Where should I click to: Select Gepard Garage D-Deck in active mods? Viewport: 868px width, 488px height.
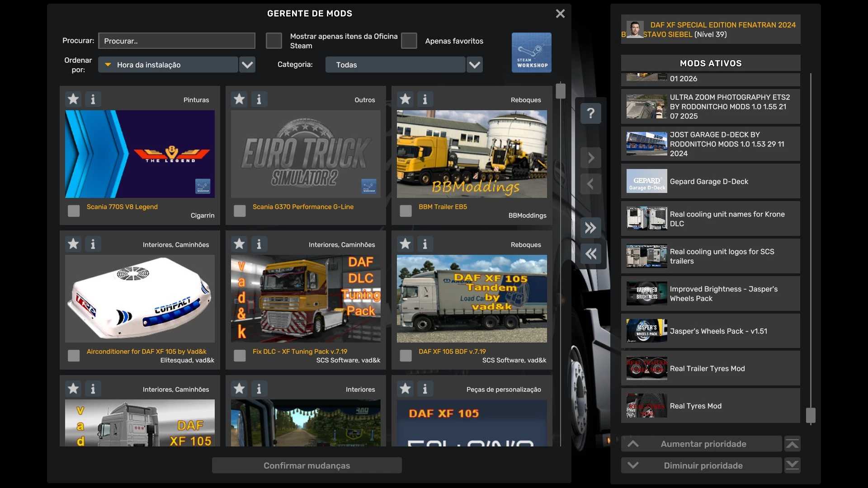pos(710,181)
